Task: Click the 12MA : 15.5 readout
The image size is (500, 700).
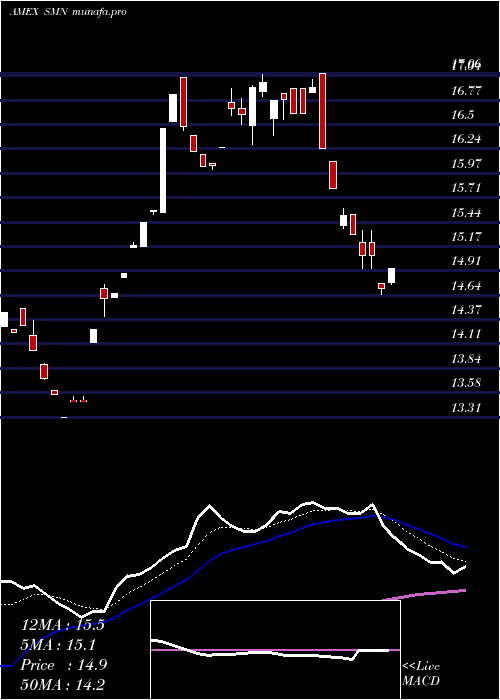Action: 63,625
